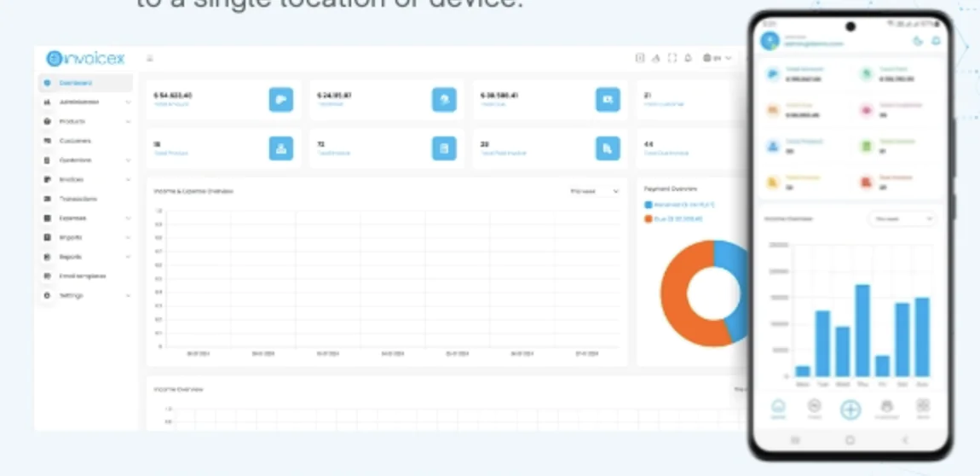Click the first top bar icon left of fullscreen

click(x=655, y=58)
